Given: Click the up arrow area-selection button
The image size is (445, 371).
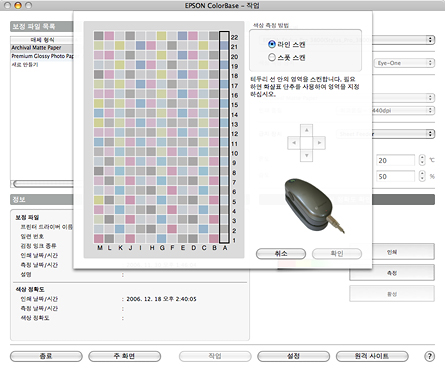Looking at the screenshot, I should (x=306, y=130).
